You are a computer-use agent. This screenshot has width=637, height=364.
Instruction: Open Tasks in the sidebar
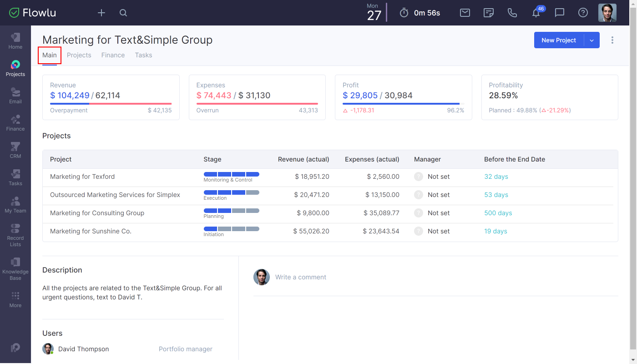click(15, 177)
